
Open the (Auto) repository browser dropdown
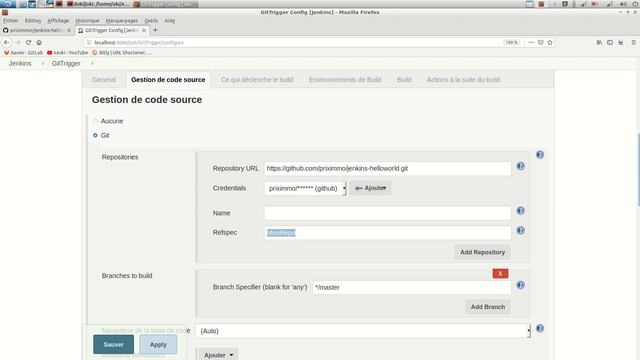tap(363, 331)
